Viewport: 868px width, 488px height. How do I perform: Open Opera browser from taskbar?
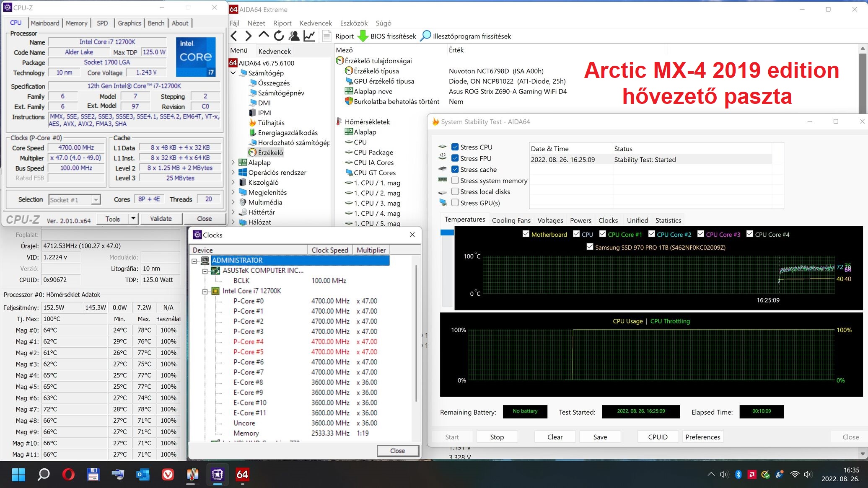[x=68, y=475]
